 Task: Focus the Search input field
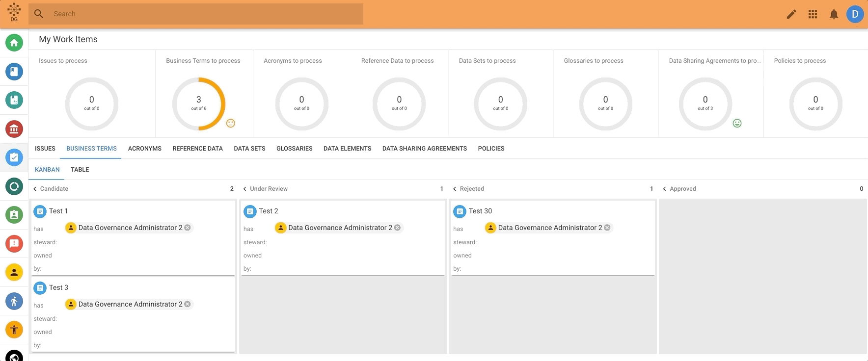[x=196, y=14]
